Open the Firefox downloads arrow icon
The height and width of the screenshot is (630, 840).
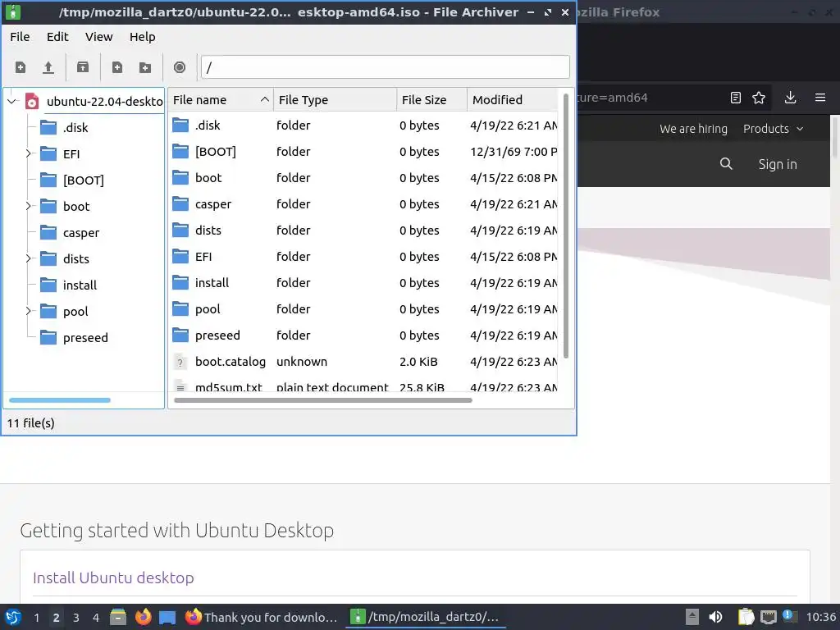pos(790,98)
